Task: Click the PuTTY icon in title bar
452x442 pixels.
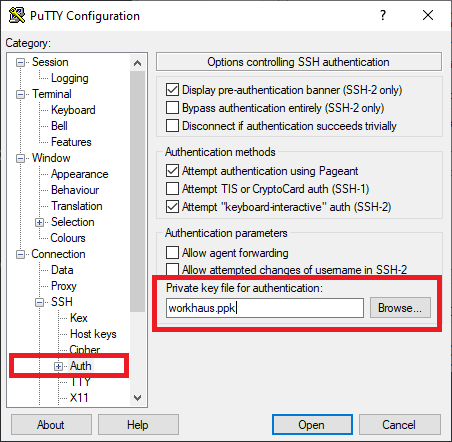Action: (x=17, y=15)
